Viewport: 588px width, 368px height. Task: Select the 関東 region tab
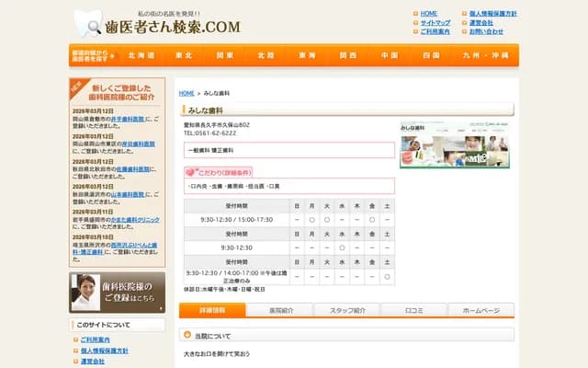pyautogui.click(x=224, y=55)
